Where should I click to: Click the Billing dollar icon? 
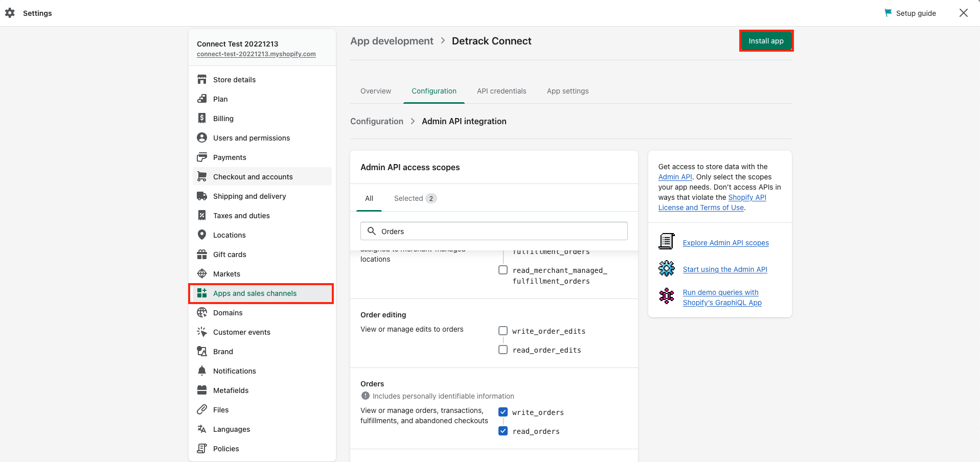(202, 119)
